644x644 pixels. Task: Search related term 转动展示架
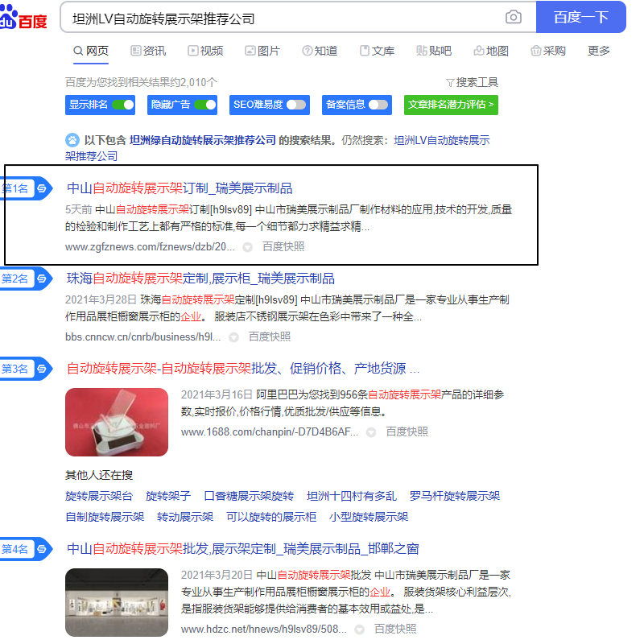185,517
